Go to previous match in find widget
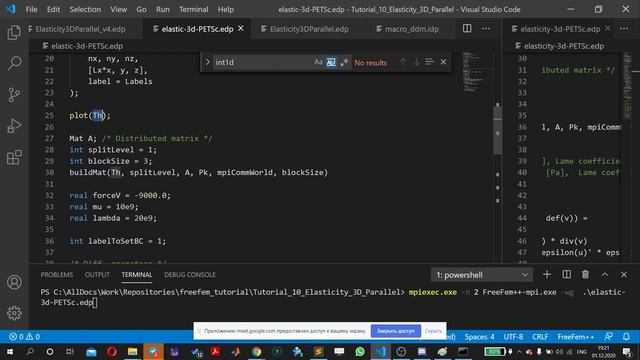This screenshot has width=640, height=360. [x=403, y=62]
